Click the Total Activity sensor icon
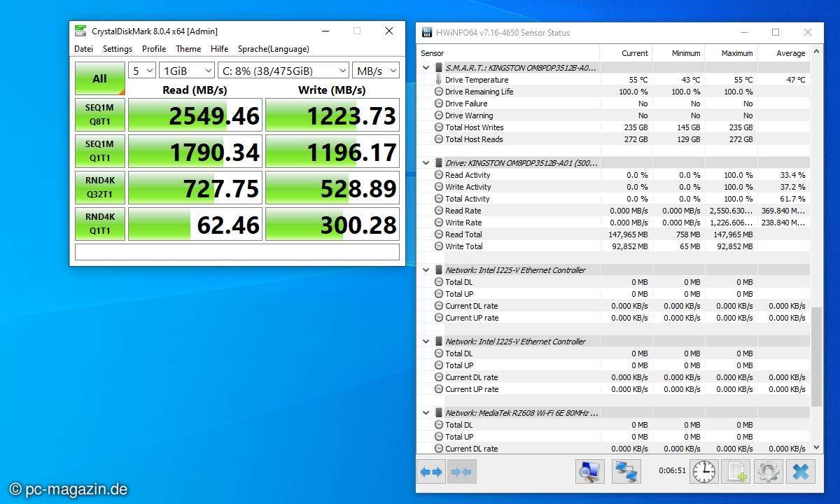This screenshot has height=504, width=840. coord(439,199)
